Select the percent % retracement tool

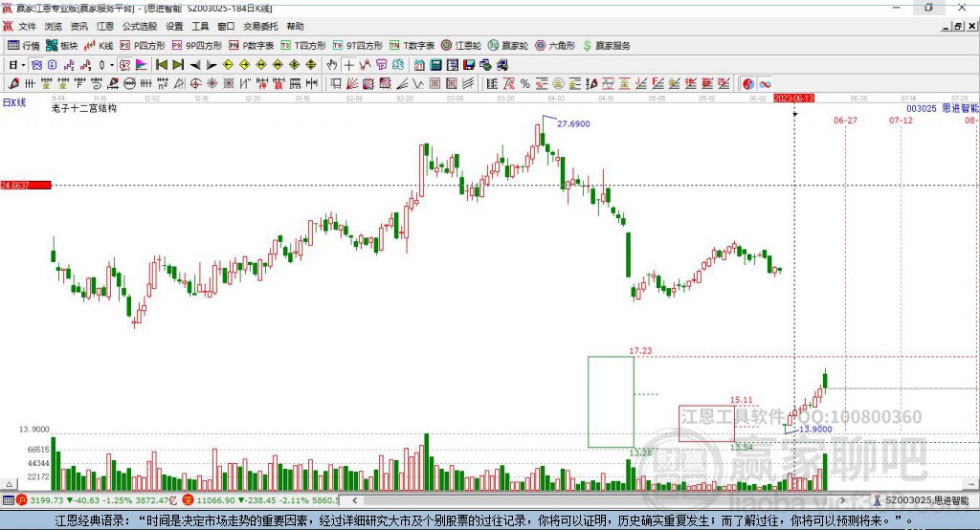click(525, 84)
